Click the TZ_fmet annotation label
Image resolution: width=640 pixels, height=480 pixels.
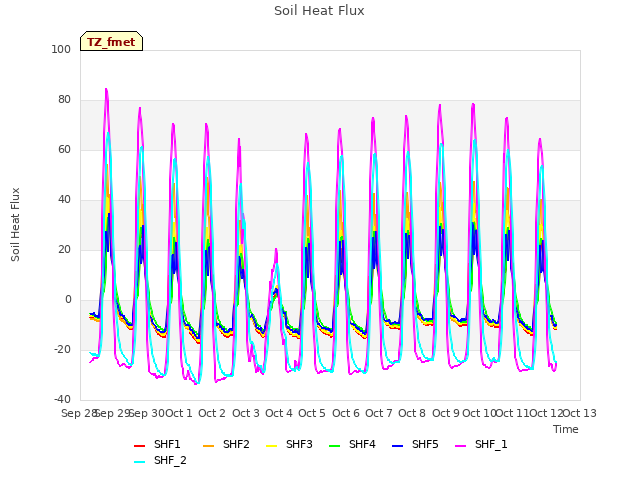(111, 41)
